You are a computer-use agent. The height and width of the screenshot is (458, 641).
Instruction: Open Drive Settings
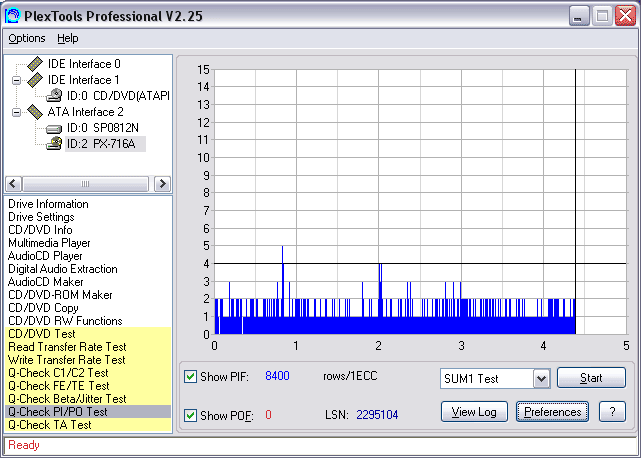[x=41, y=217]
